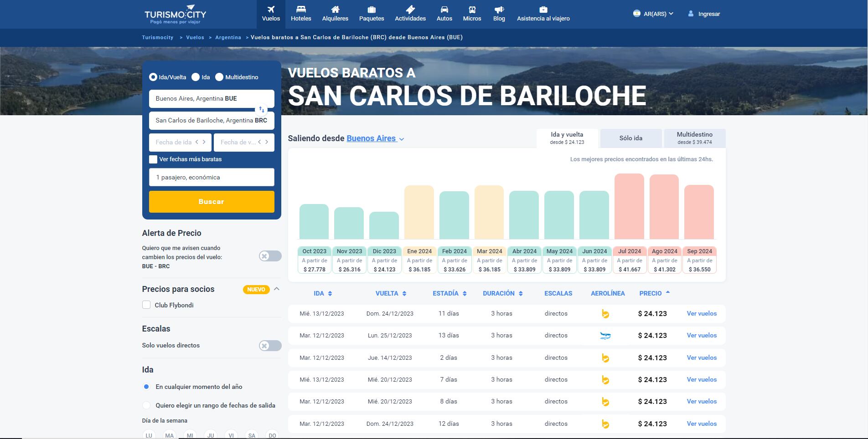Collapse Precios para socios section
The image size is (868, 439).
[x=276, y=289]
